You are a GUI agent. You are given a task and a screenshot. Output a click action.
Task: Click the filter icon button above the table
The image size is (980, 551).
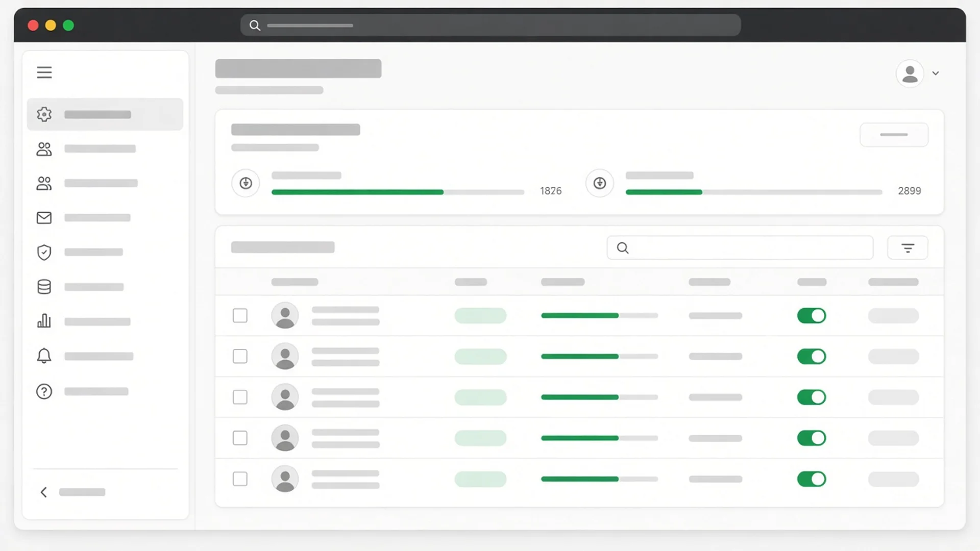tap(908, 248)
